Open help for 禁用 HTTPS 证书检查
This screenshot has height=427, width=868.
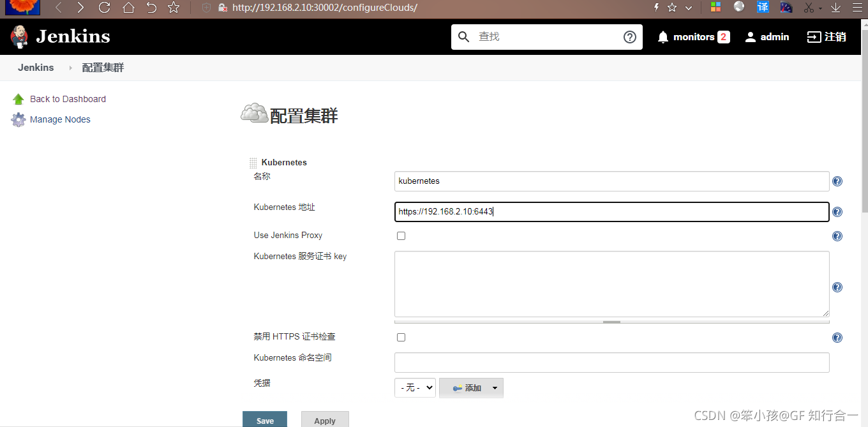click(837, 338)
